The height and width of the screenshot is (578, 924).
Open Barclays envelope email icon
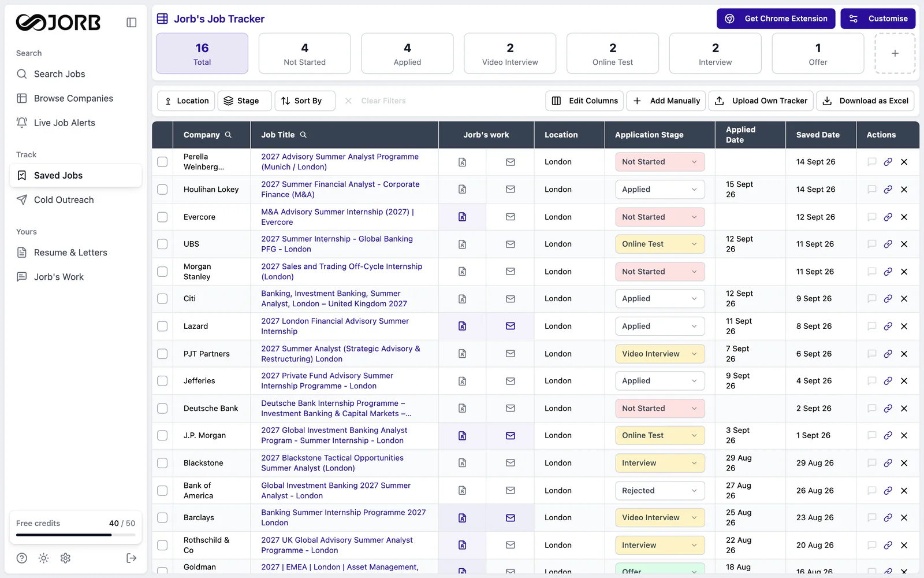pos(511,518)
